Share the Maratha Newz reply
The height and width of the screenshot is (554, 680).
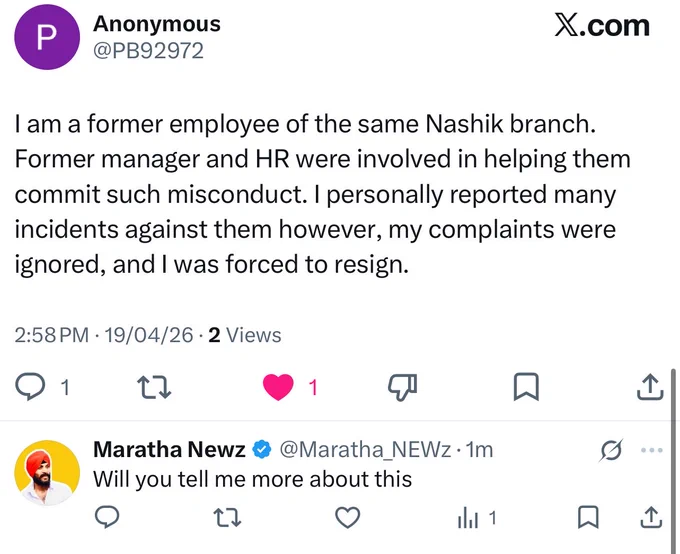651,517
